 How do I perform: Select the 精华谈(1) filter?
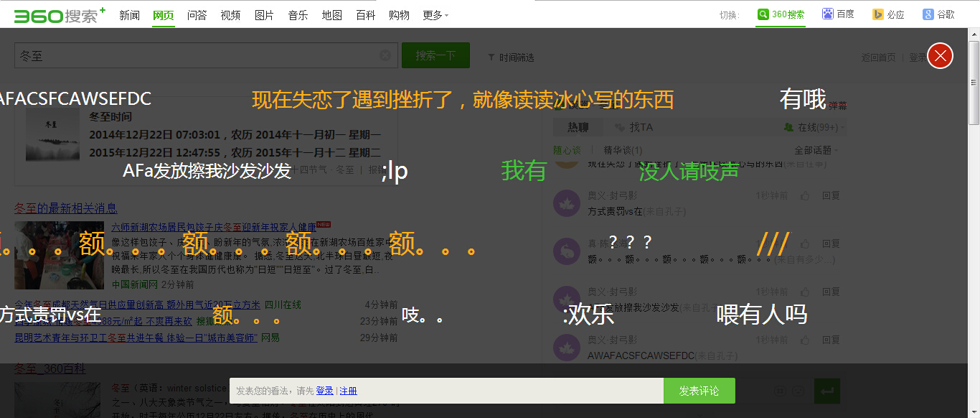623,150
